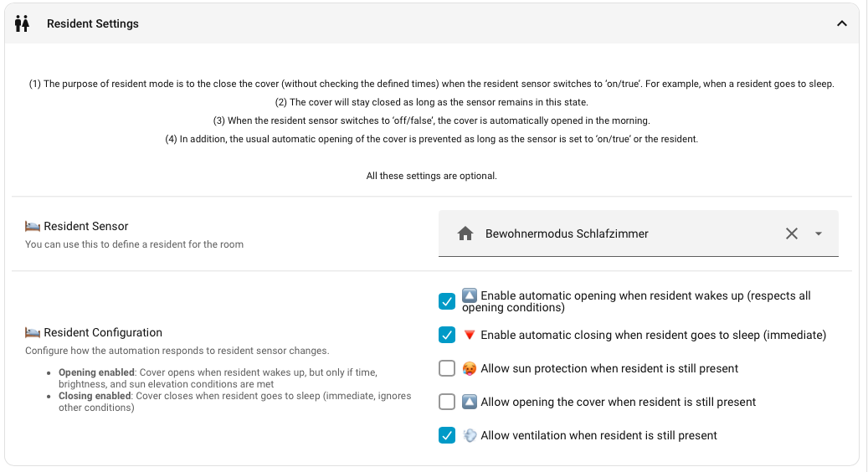Click Allow ventilation when resident present label
The image size is (868, 472).
(598, 435)
